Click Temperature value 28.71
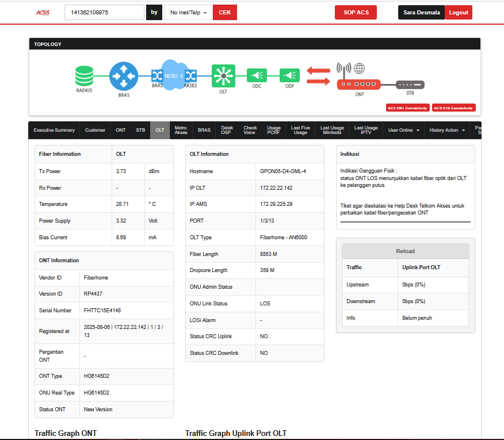Screen dimensions: 504x440 click(122, 204)
